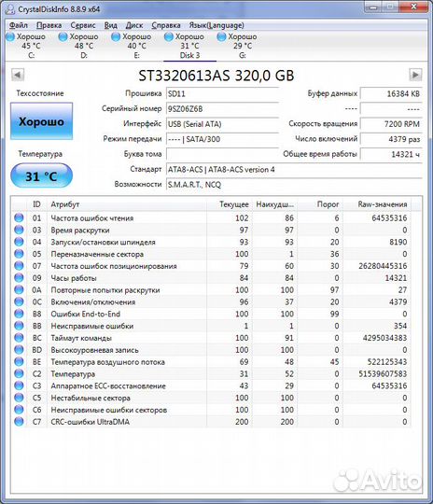433x504 pixels.
Task: Open the Правка menu
Action: click(49, 25)
